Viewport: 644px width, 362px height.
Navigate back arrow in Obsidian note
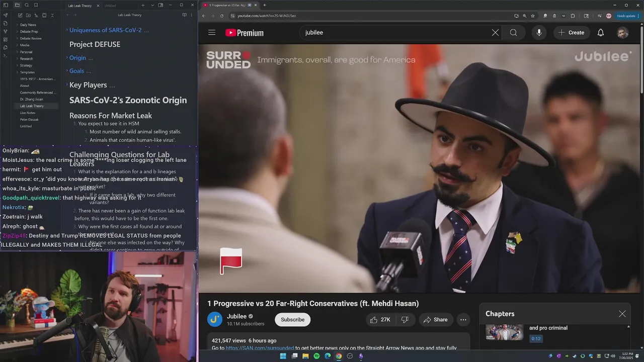[x=68, y=15]
